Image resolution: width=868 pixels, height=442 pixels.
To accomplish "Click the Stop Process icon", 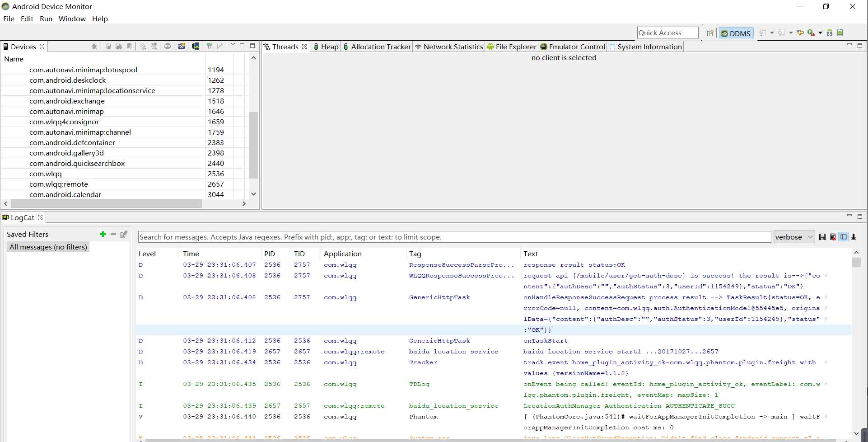I will coord(168,46).
